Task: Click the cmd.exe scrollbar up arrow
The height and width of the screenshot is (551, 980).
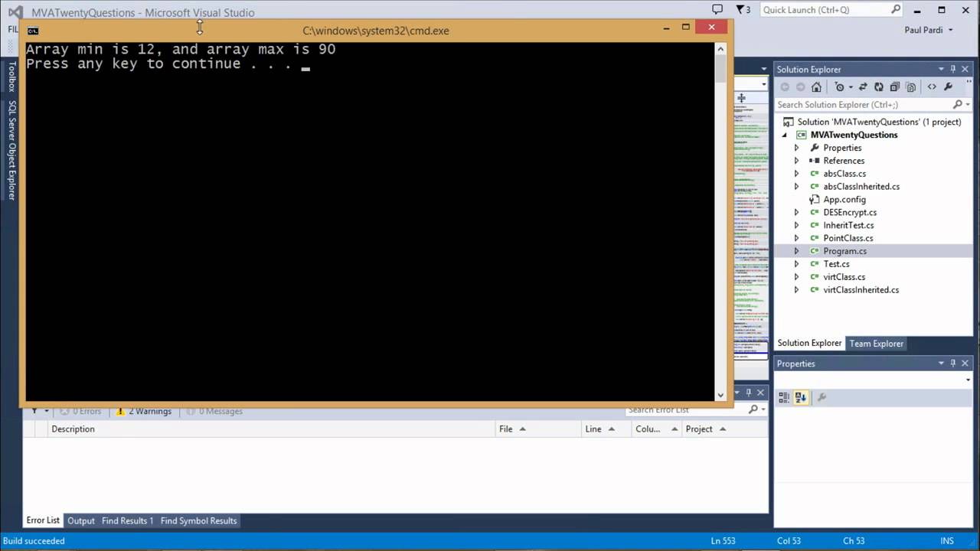Action: click(720, 48)
